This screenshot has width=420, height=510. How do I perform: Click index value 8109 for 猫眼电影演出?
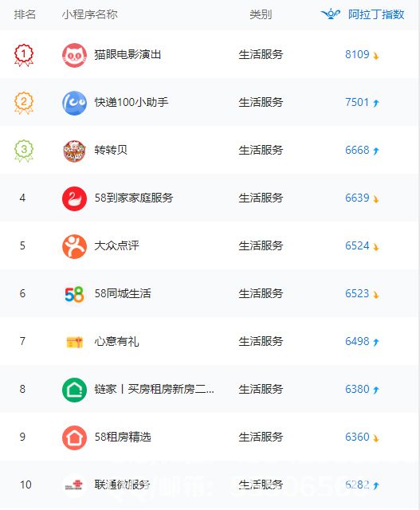[357, 54]
